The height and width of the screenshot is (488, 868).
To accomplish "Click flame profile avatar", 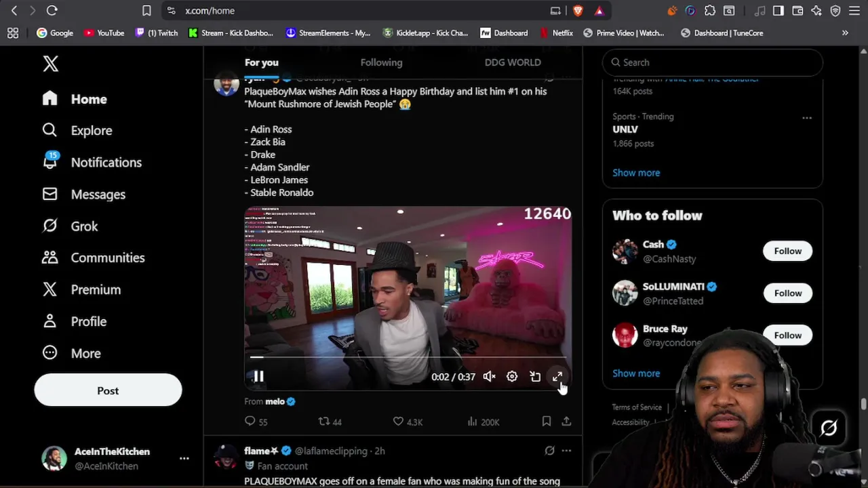I will [x=226, y=456].
